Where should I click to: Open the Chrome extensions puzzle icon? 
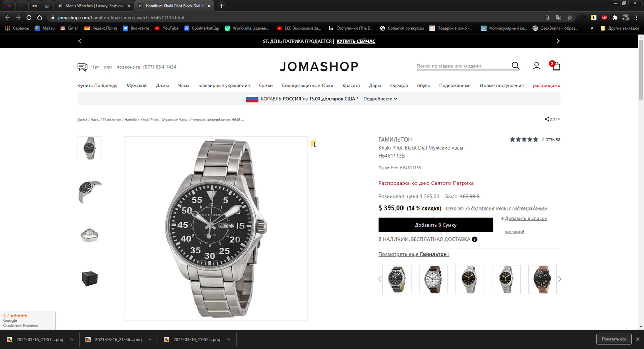pos(615,17)
